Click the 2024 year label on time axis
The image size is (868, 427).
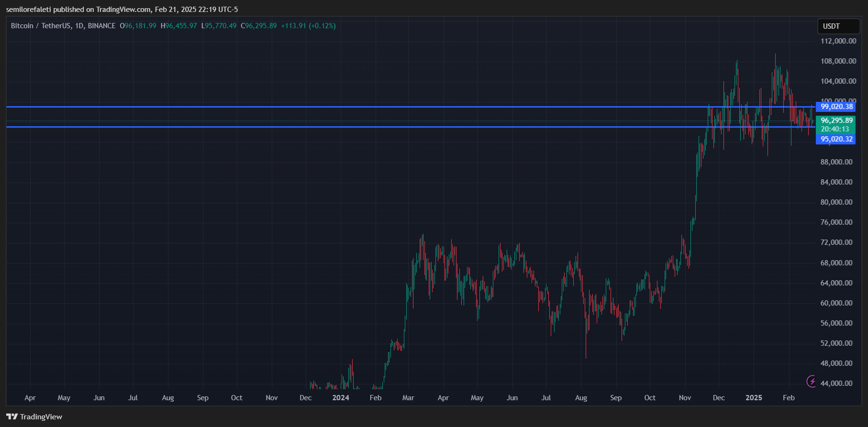[341, 398]
